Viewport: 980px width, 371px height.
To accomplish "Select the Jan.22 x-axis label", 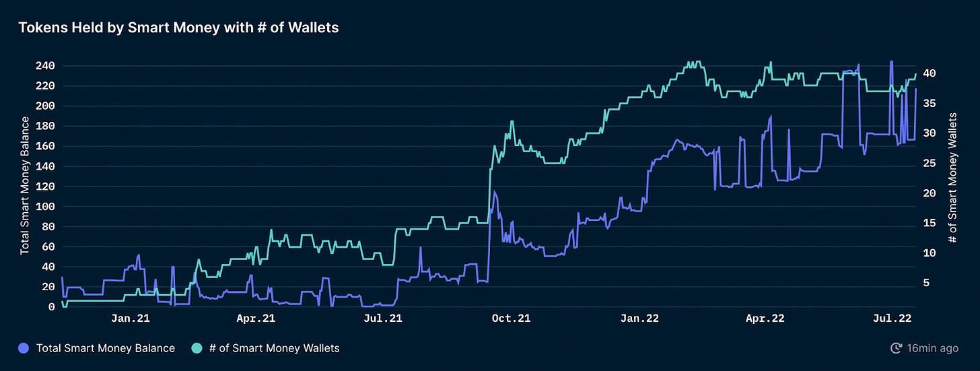I will click(x=639, y=318).
